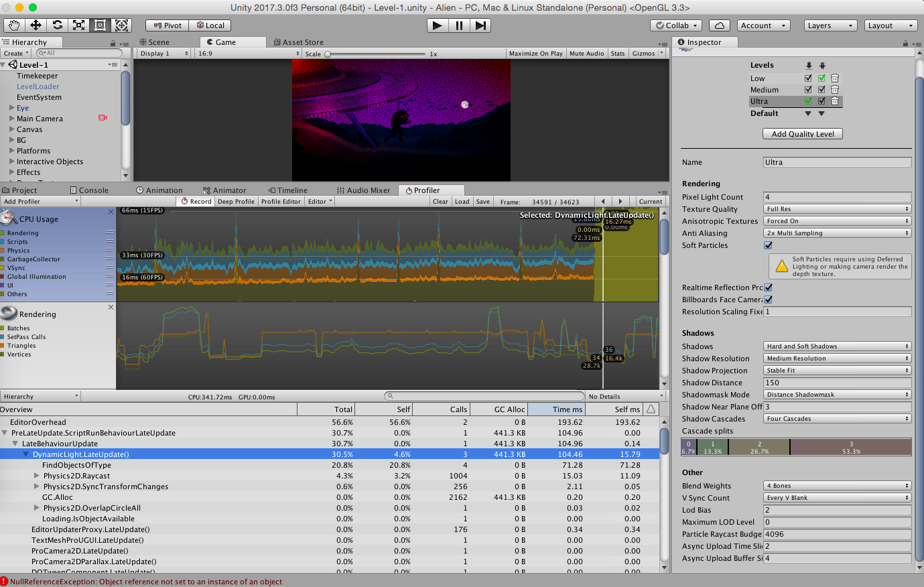Go to previous profiler frame arrow

pos(603,201)
